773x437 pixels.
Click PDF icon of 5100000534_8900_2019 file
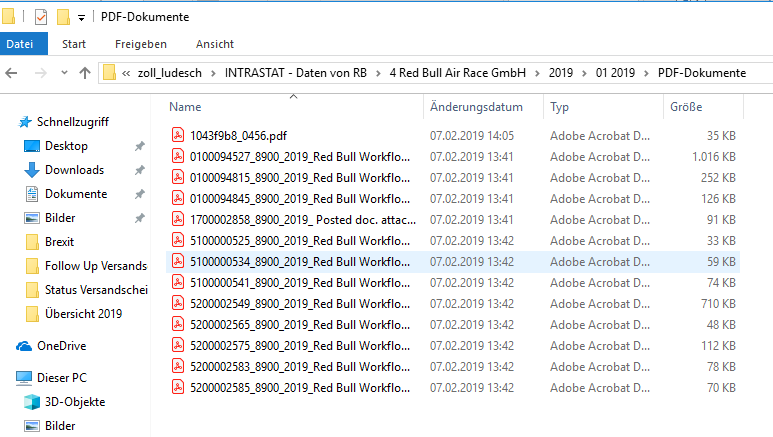click(178, 261)
